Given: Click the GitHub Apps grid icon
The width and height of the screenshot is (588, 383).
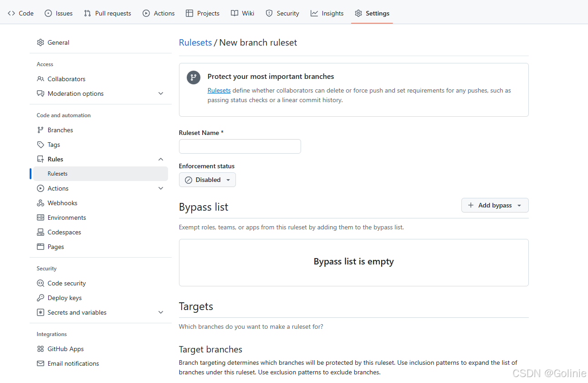Looking at the screenshot, I should click(41, 349).
